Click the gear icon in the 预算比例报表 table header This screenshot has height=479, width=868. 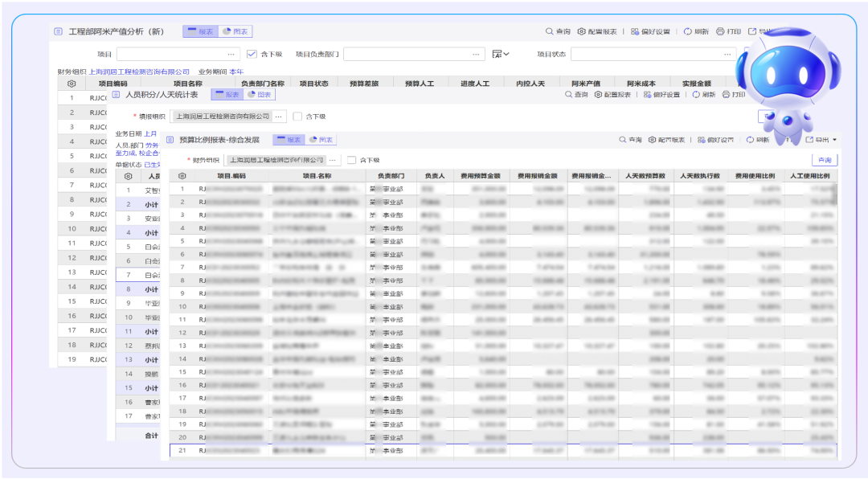point(182,175)
